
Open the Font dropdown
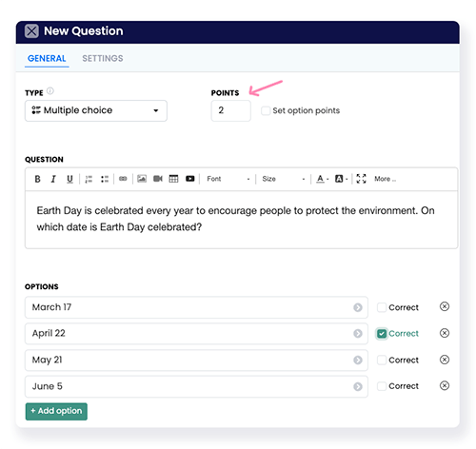pos(228,179)
